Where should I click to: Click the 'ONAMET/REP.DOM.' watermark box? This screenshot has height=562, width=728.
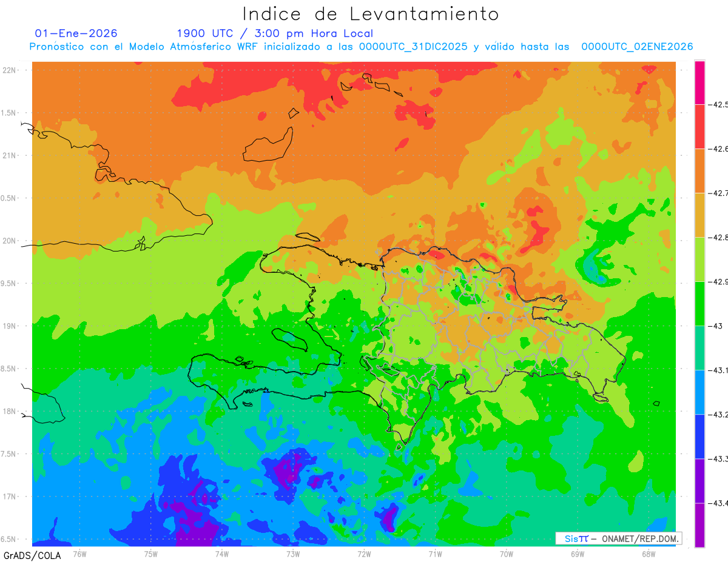tap(618, 538)
